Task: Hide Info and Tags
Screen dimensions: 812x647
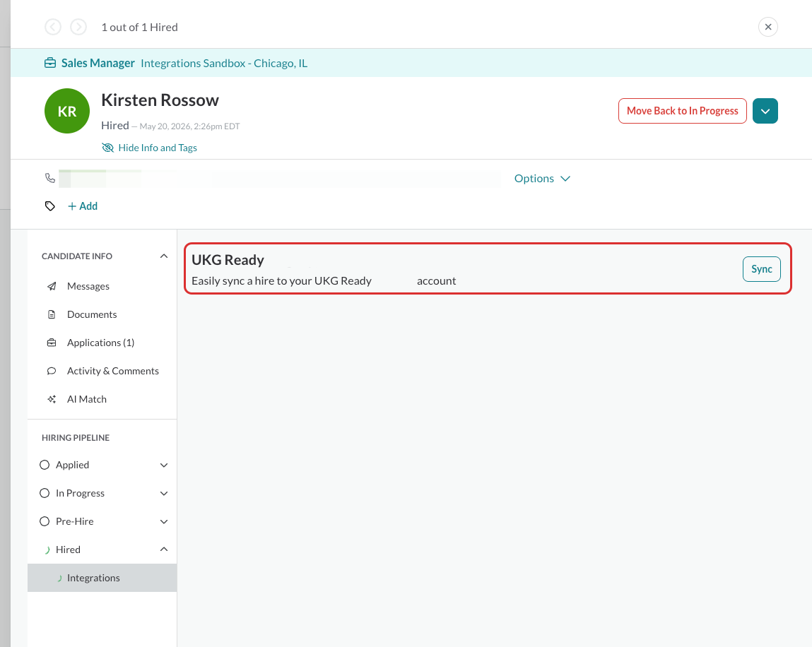Action: coord(150,148)
